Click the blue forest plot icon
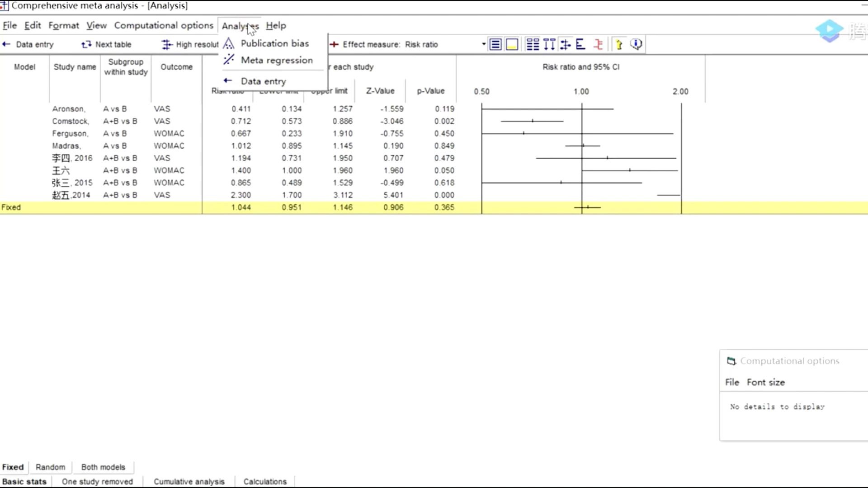The width and height of the screenshot is (868, 488). click(565, 44)
